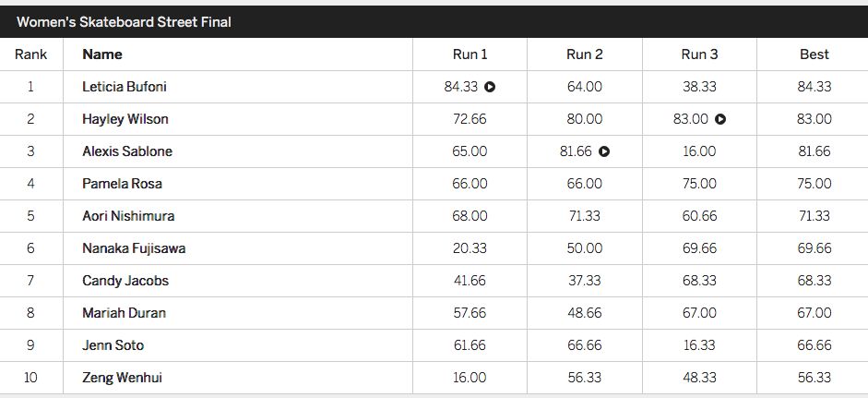
Task: Select the Run 1 column header
Action: point(470,54)
